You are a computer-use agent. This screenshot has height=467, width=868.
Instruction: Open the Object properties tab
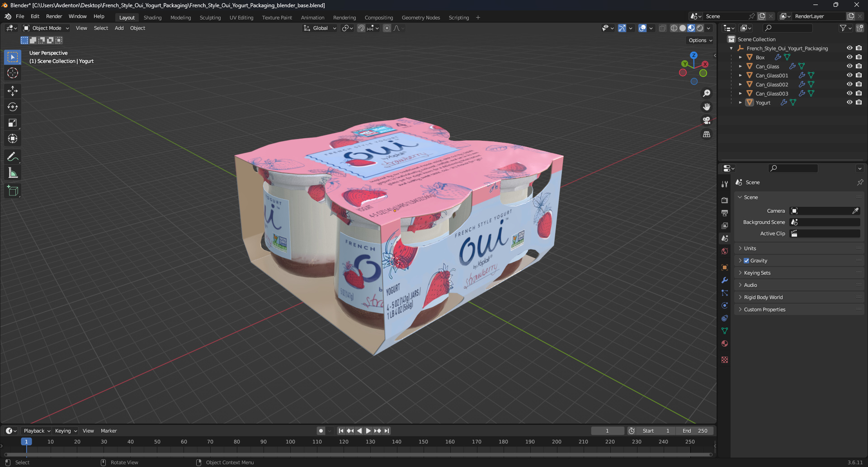[x=725, y=267]
